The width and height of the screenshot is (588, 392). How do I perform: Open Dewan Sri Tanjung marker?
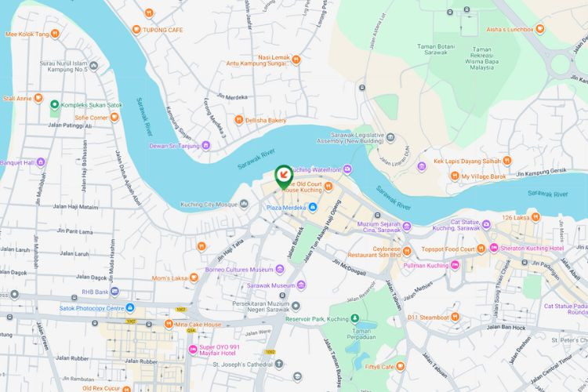[x=205, y=145]
